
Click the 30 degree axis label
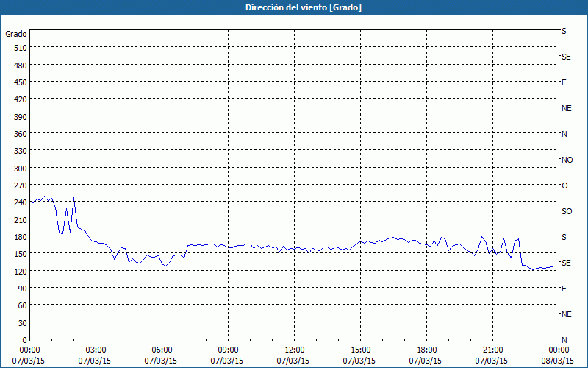(23, 323)
